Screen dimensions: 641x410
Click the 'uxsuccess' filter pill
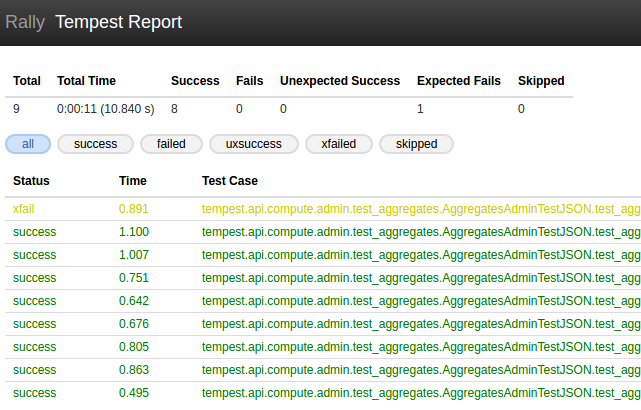[253, 144]
